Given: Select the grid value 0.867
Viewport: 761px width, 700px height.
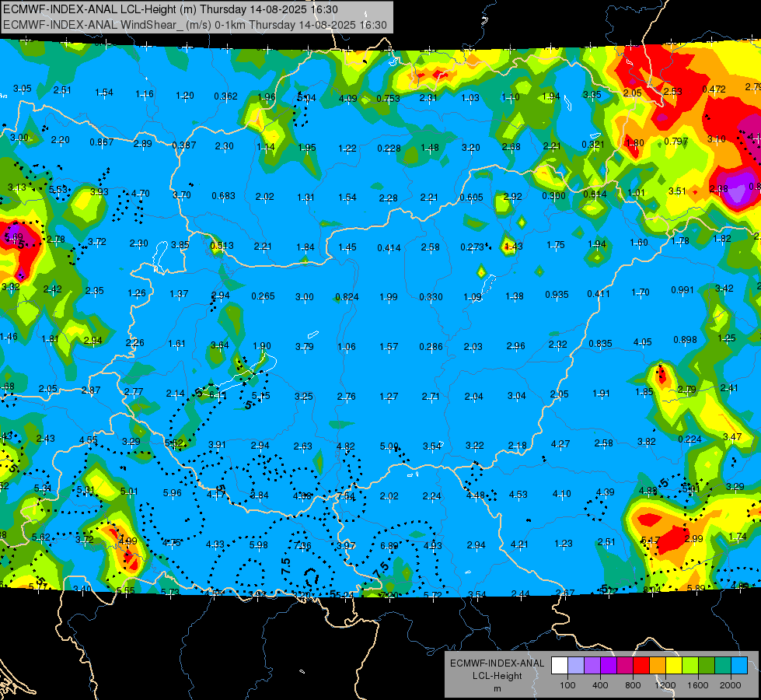Looking at the screenshot, I should coord(101,142).
